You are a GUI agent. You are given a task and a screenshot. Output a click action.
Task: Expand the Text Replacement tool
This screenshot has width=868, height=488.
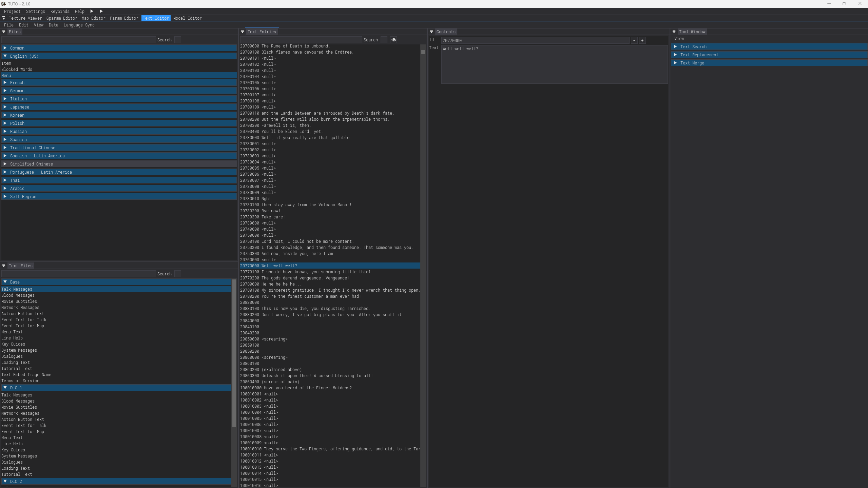769,55
